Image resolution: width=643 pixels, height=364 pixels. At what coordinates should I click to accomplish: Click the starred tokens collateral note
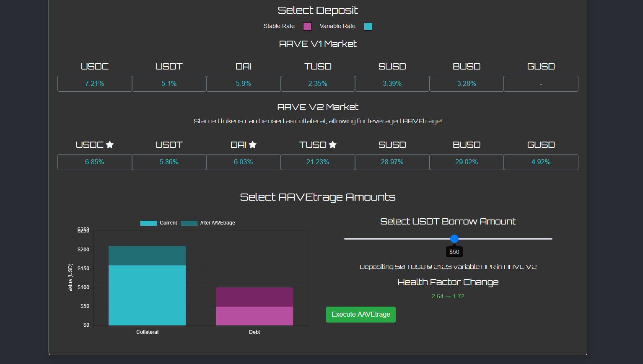pyautogui.click(x=318, y=121)
